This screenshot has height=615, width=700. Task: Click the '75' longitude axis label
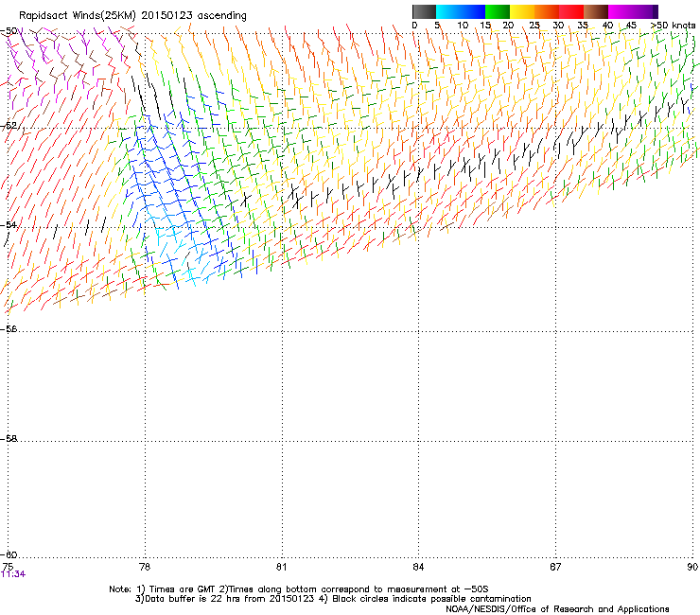[x=8, y=567]
